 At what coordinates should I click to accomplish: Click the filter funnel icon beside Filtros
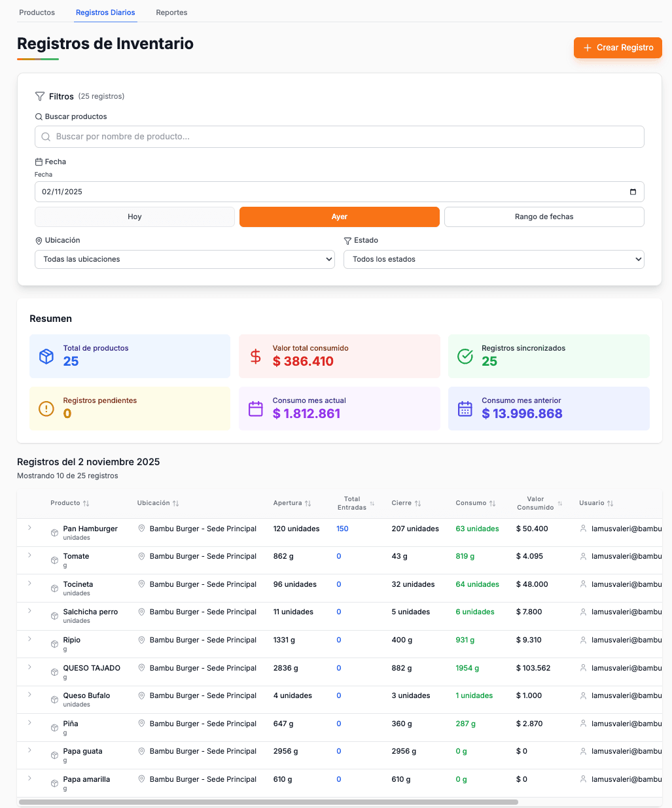point(40,96)
